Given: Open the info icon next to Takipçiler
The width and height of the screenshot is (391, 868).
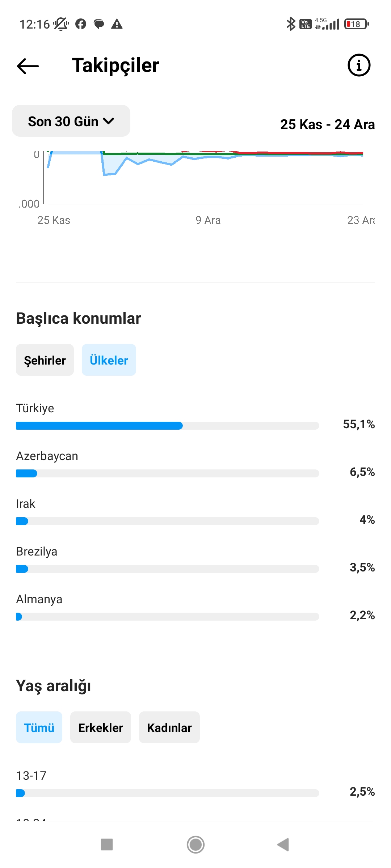Looking at the screenshot, I should pos(359,65).
